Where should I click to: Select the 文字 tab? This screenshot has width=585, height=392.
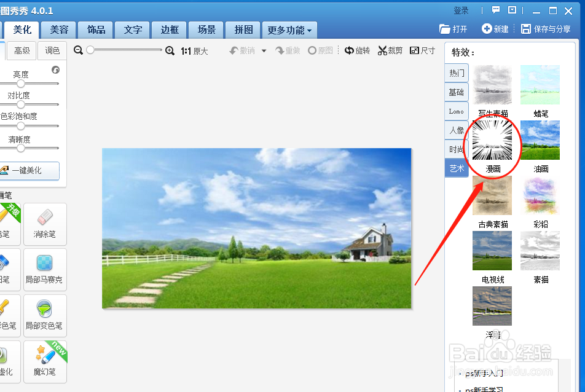pos(133,30)
